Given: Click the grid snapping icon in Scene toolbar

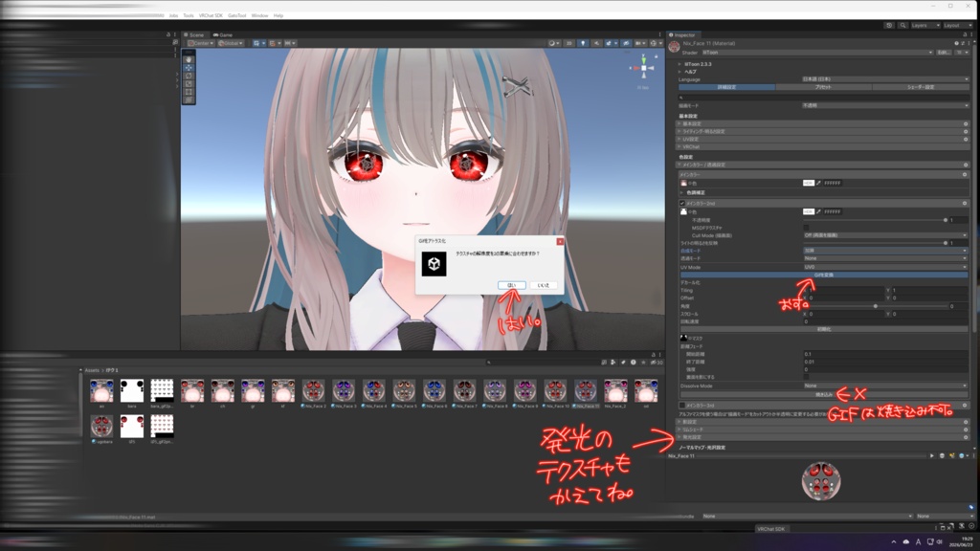Looking at the screenshot, I should point(272,43).
